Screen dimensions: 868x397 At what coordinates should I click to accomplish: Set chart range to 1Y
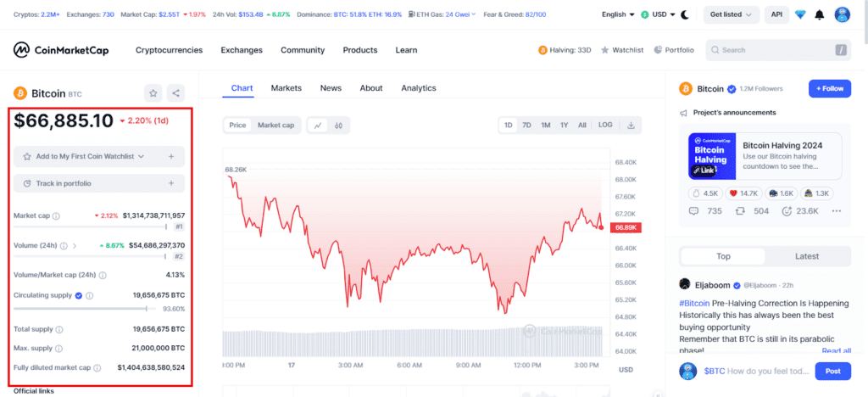click(564, 126)
